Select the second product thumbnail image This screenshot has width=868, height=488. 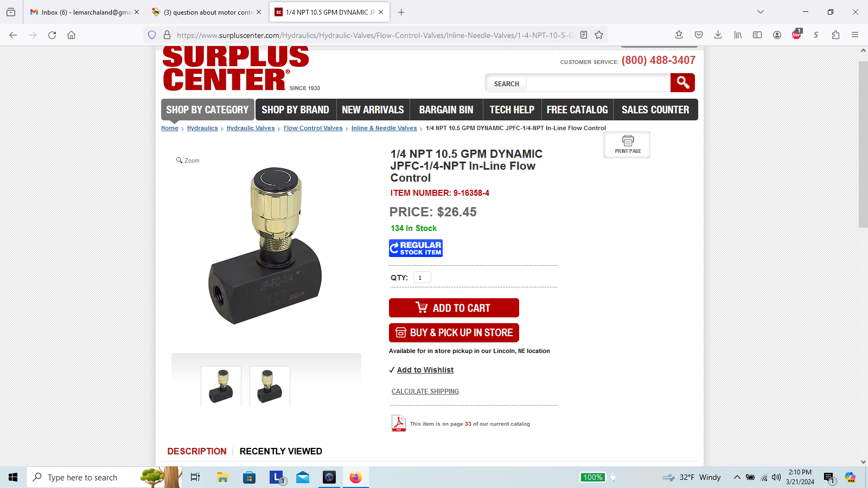click(x=270, y=386)
